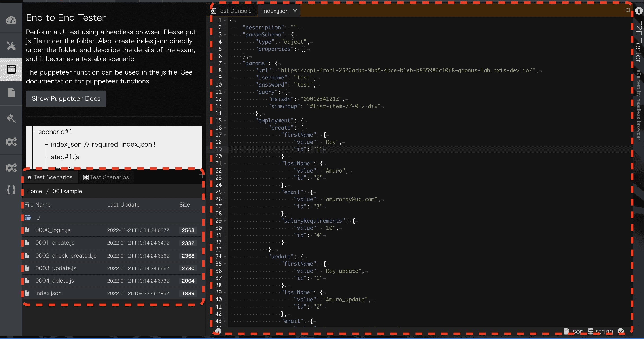Open index.json from the file list
Image resolution: width=644 pixels, height=339 pixels.
pyautogui.click(x=48, y=293)
